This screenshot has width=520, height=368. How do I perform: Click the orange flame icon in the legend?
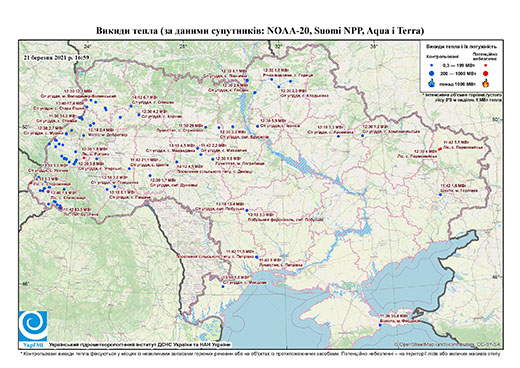click(x=485, y=83)
